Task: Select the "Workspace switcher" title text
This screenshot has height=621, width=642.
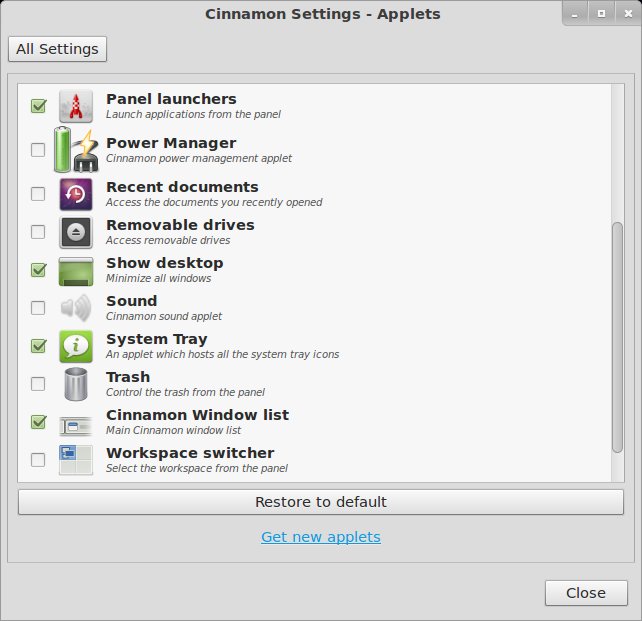Action: click(190, 453)
